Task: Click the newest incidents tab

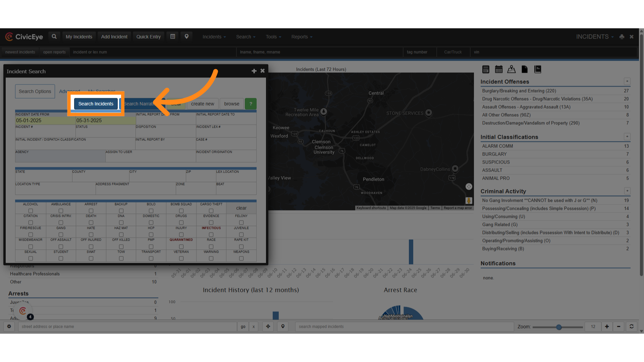Action: (x=20, y=52)
